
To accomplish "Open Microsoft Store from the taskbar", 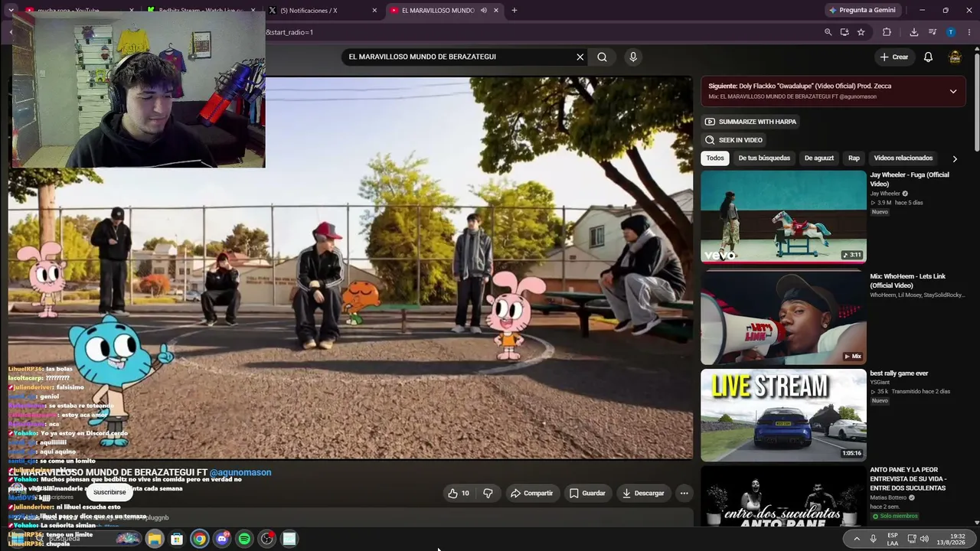I will [x=177, y=539].
